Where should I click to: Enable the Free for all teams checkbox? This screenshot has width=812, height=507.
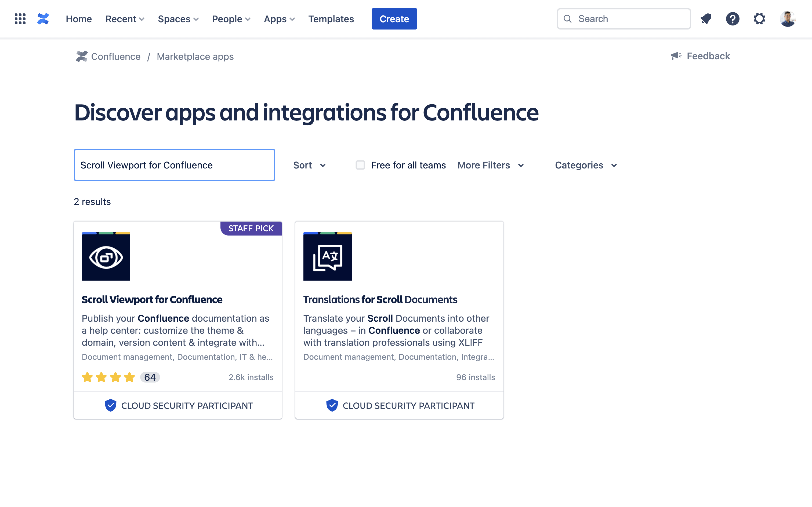coord(360,165)
